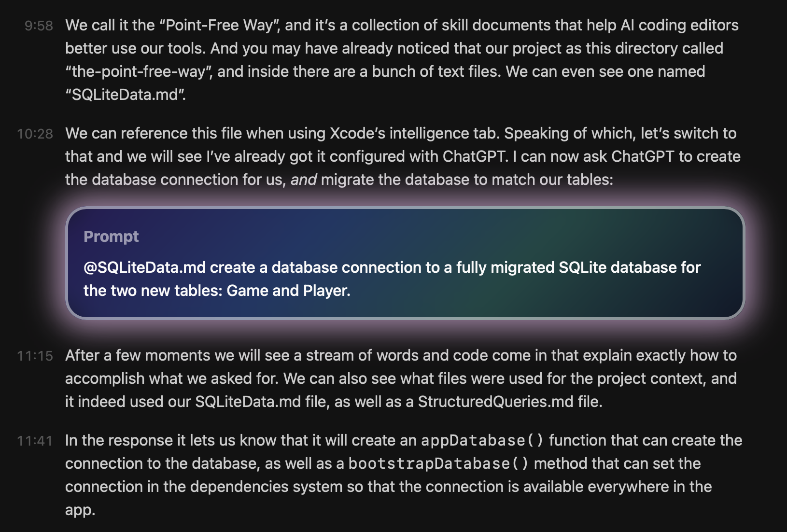This screenshot has height=532, width=787.
Task: Click the "Prompt" heading in the highlighted box
Action: pyautogui.click(x=111, y=237)
